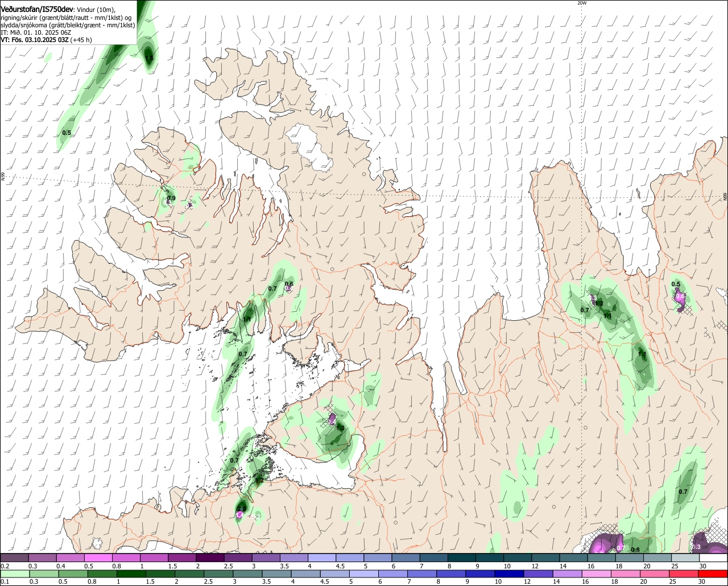Select the light pink 16 swatch in bottom legend row
Viewport: 728px width, 586px height.
tap(597, 573)
